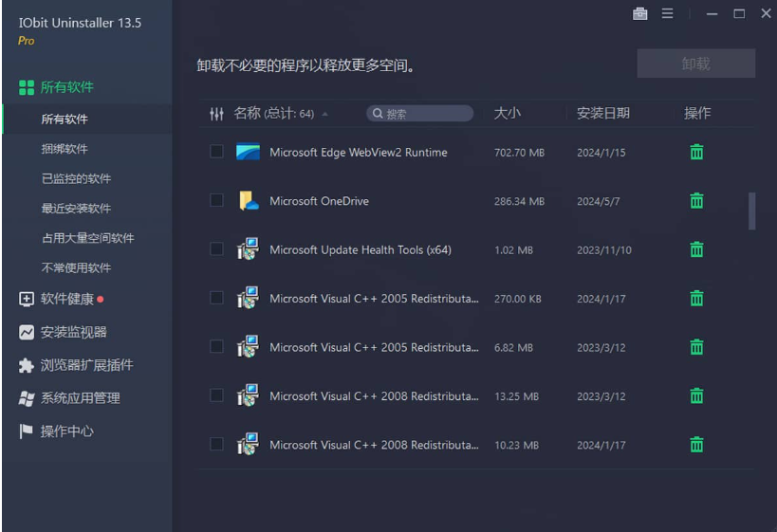Sort list by 大小 column
777x532 pixels.
(x=507, y=114)
